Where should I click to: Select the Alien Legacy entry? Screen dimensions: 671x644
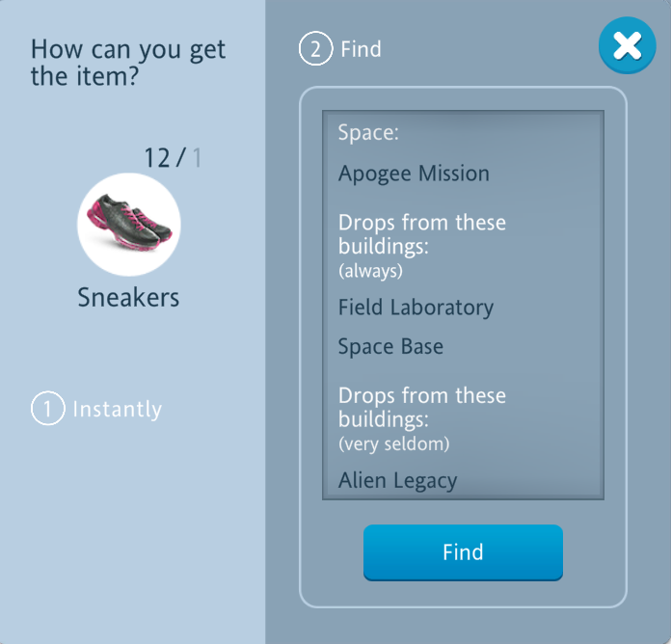(x=397, y=480)
